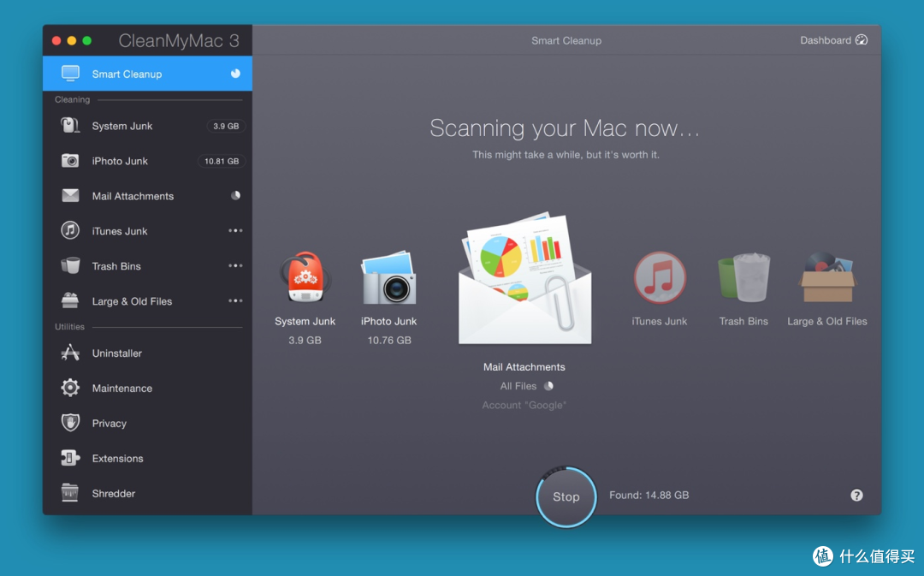This screenshot has width=924, height=576.
Task: Click the Extensions puzzle icon in sidebar
Action: [x=70, y=458]
